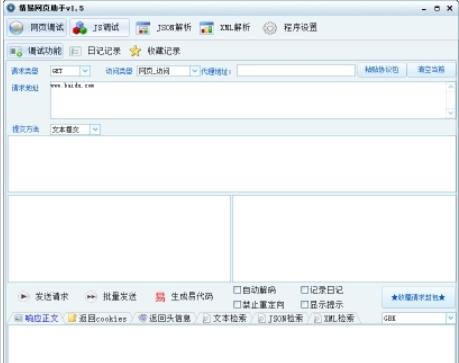The height and width of the screenshot is (363, 459).
Task: Open the XML检索 tab
Action: (x=334, y=318)
